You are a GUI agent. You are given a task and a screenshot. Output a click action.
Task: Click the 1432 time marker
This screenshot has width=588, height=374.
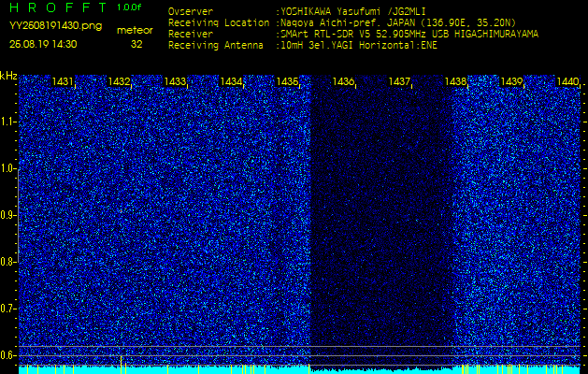(119, 81)
